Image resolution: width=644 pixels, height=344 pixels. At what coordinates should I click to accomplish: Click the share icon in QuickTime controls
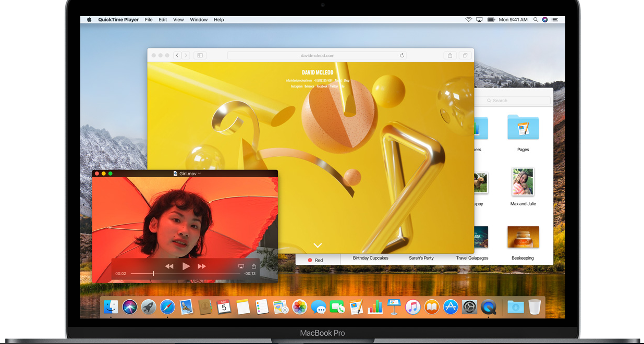254,266
